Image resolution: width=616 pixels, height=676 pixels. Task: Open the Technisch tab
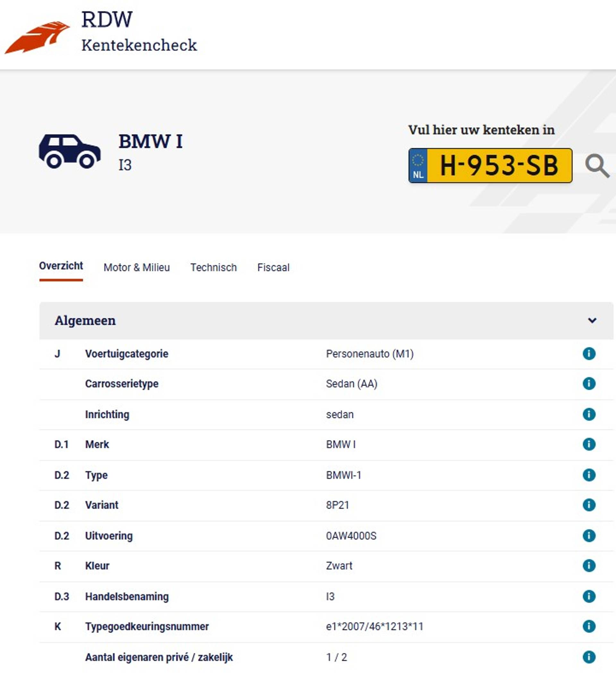pyautogui.click(x=213, y=268)
